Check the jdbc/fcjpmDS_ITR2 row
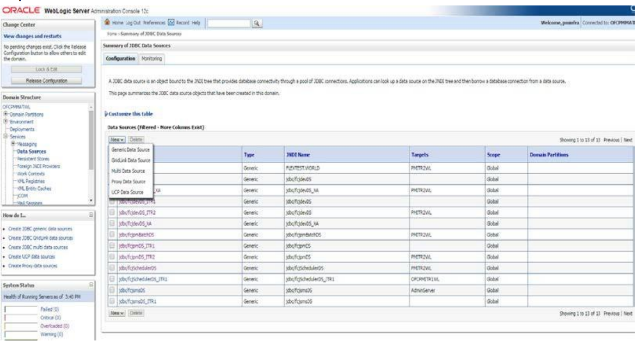The width and height of the screenshot is (644, 347). pos(112,257)
